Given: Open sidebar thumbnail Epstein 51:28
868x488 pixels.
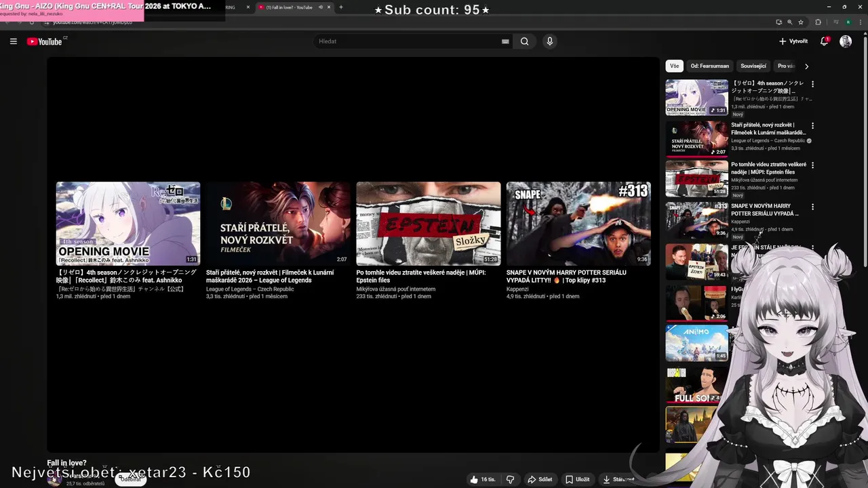Looking at the screenshot, I should [x=696, y=178].
